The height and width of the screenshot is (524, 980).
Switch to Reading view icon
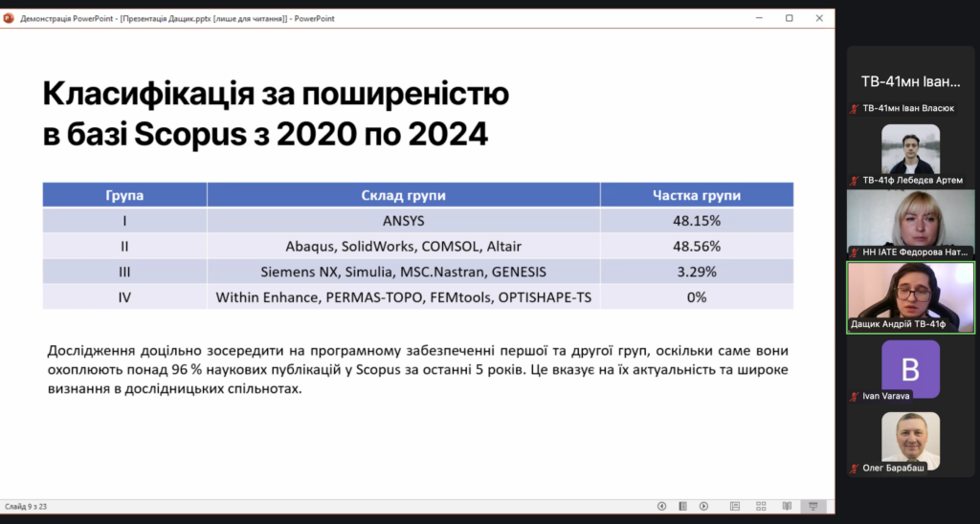787,506
